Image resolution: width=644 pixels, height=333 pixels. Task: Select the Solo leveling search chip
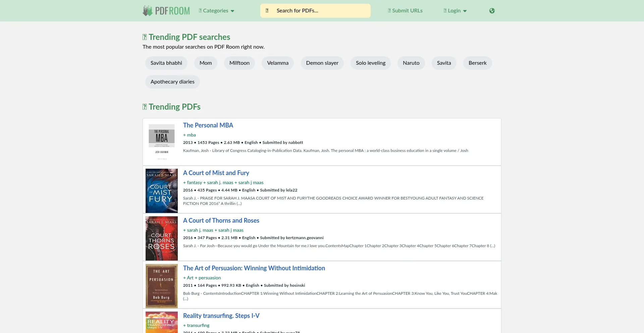point(370,63)
